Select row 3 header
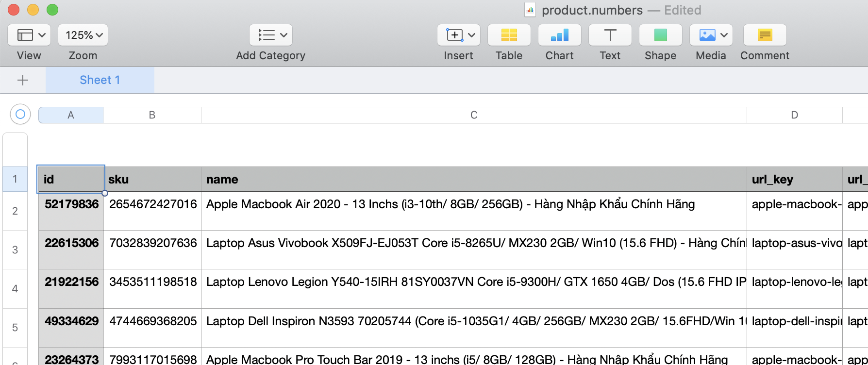868x365 pixels. [15, 250]
